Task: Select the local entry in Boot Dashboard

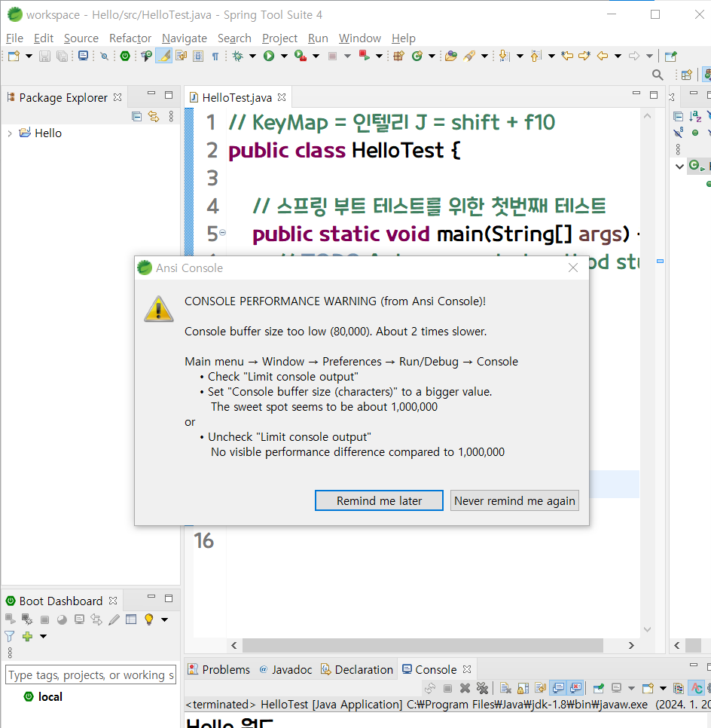Action: click(x=50, y=696)
